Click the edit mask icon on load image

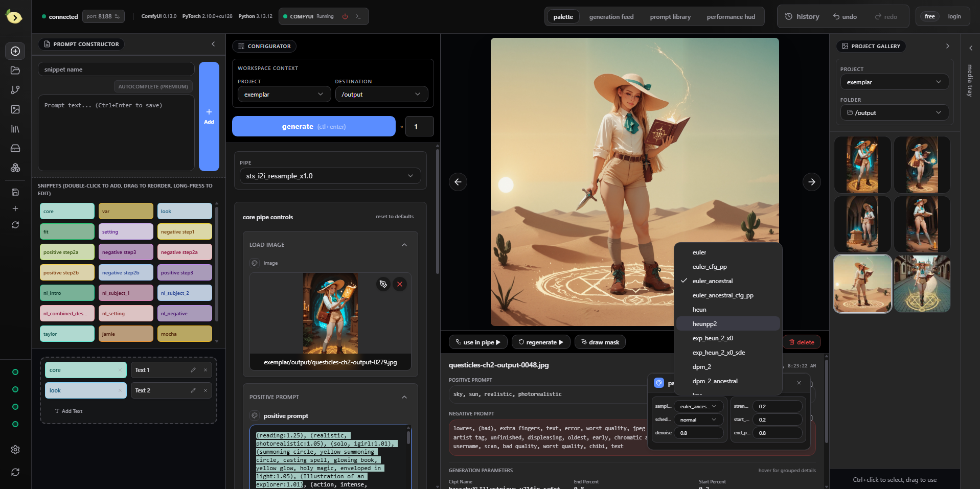(383, 284)
